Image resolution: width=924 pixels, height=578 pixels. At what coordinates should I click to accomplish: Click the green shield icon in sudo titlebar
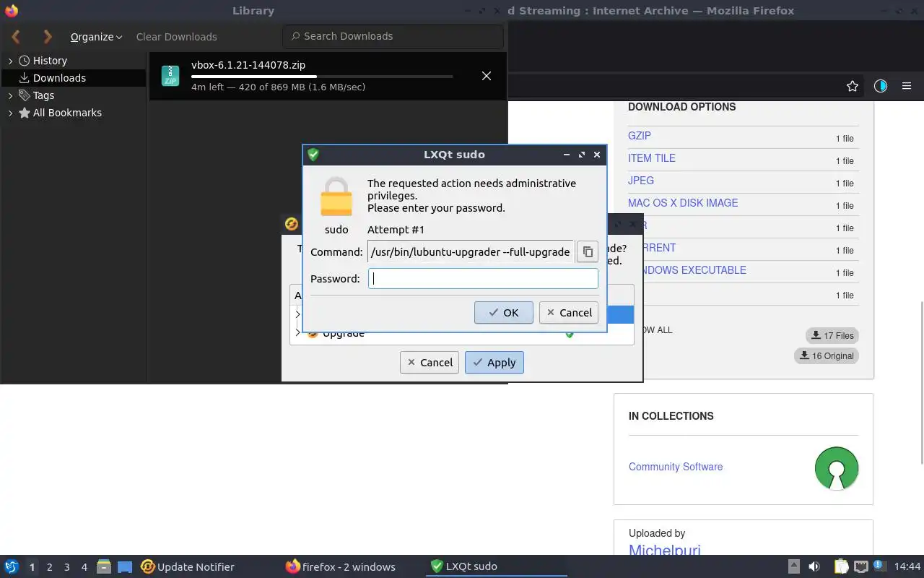(313, 155)
